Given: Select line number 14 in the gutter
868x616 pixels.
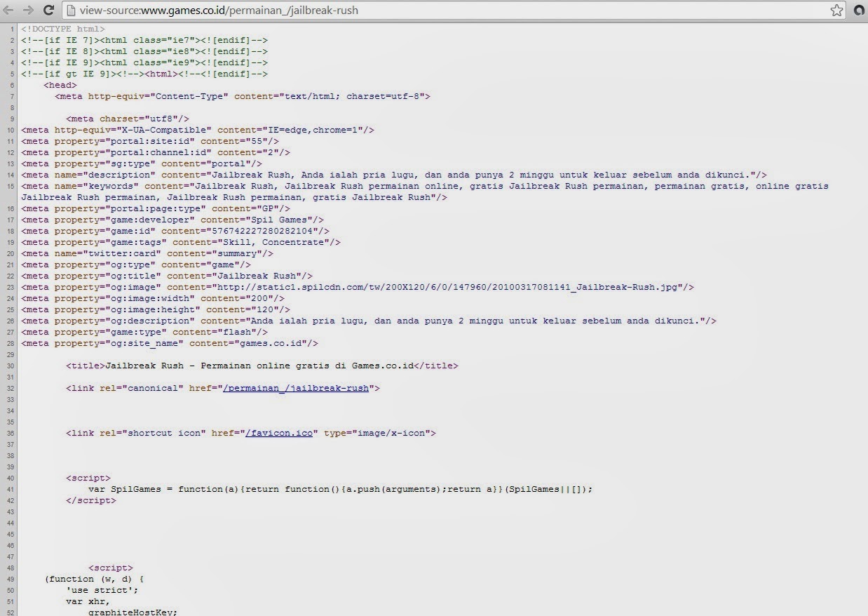Looking at the screenshot, I should pyautogui.click(x=11, y=175).
